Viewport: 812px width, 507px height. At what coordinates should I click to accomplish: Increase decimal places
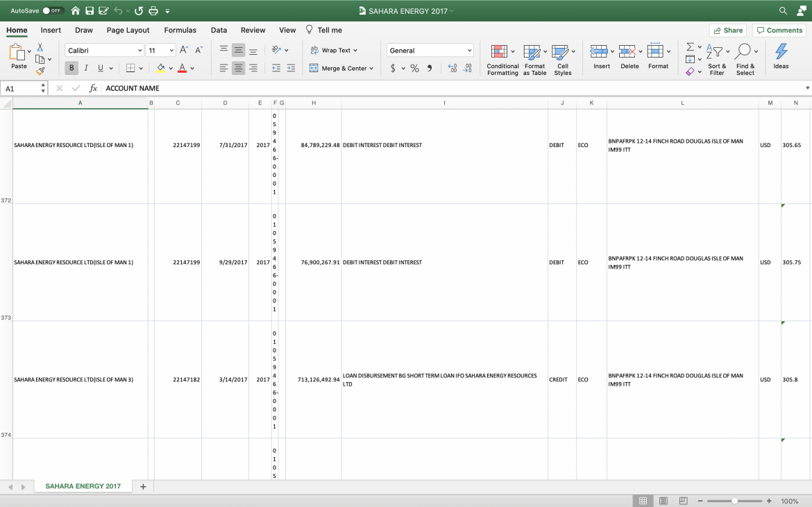pyautogui.click(x=452, y=68)
